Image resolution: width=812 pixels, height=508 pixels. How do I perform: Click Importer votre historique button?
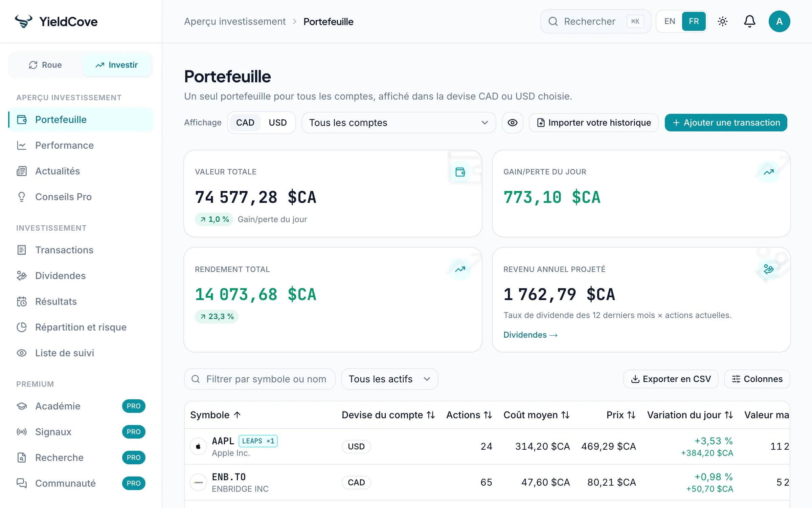594,123
